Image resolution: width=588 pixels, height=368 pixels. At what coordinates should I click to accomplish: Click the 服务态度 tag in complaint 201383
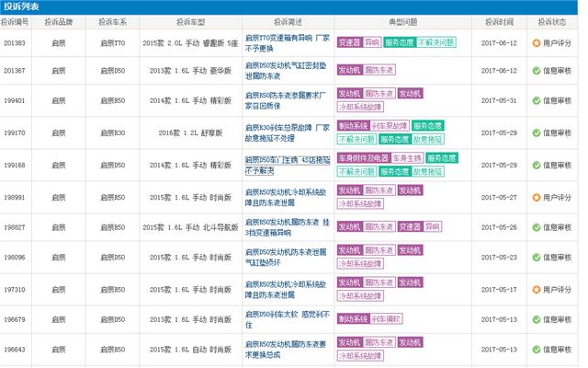[x=400, y=42]
